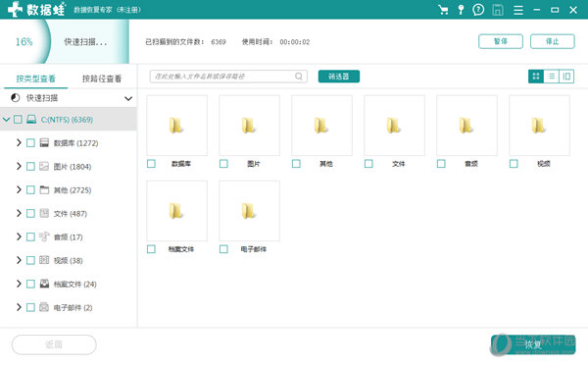
Task: Expand the 电子邮件 (2) tree node
Action: [19, 307]
